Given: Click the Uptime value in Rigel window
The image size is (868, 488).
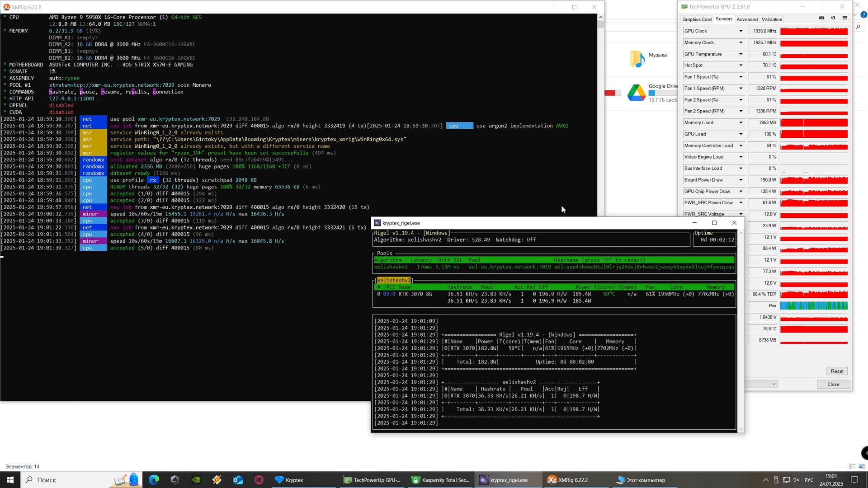Looking at the screenshot, I should (717, 240).
